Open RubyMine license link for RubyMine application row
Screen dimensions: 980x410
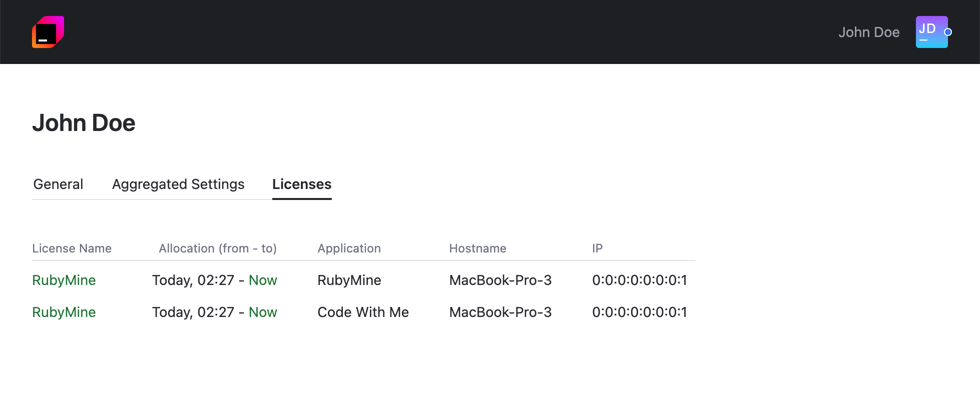[x=64, y=280]
